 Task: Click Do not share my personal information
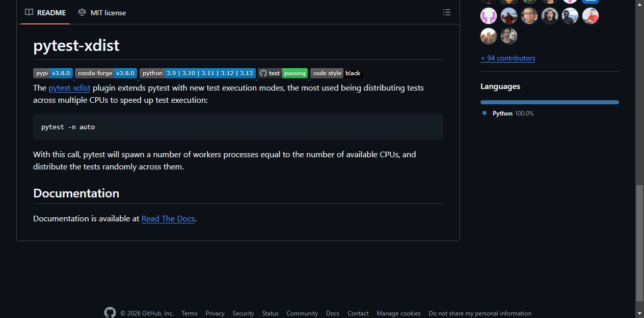click(x=480, y=313)
